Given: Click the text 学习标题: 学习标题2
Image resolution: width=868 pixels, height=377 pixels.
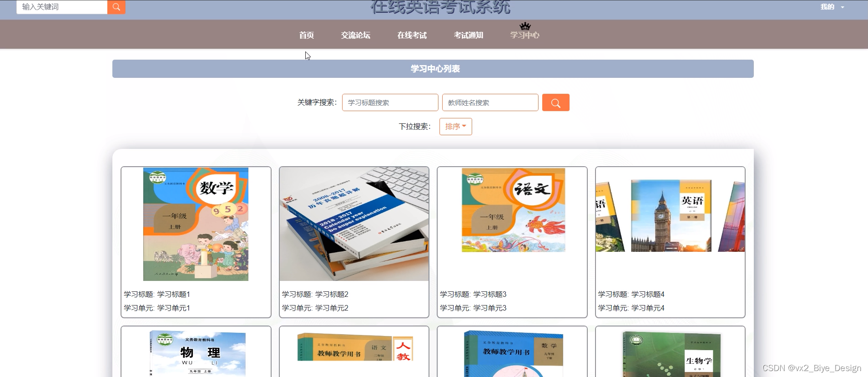Looking at the screenshot, I should pyautogui.click(x=315, y=295).
